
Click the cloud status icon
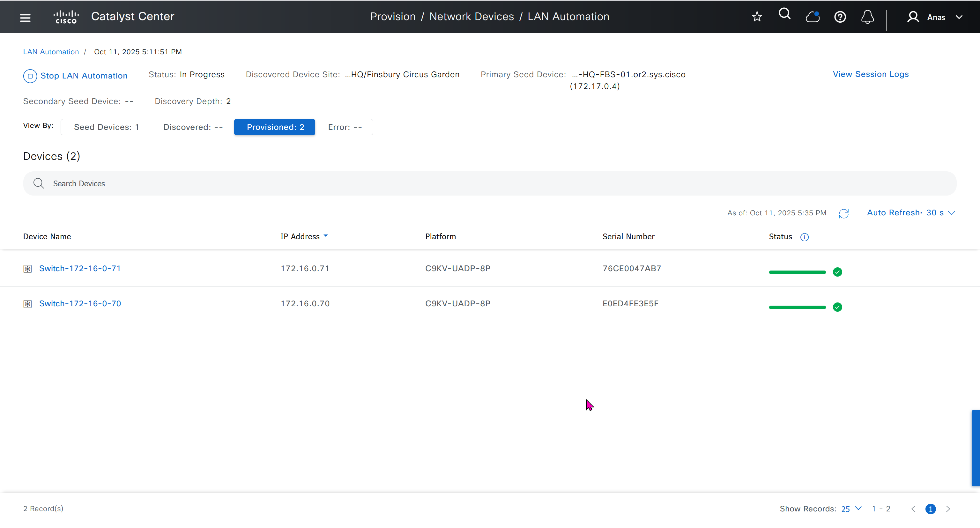pyautogui.click(x=812, y=17)
